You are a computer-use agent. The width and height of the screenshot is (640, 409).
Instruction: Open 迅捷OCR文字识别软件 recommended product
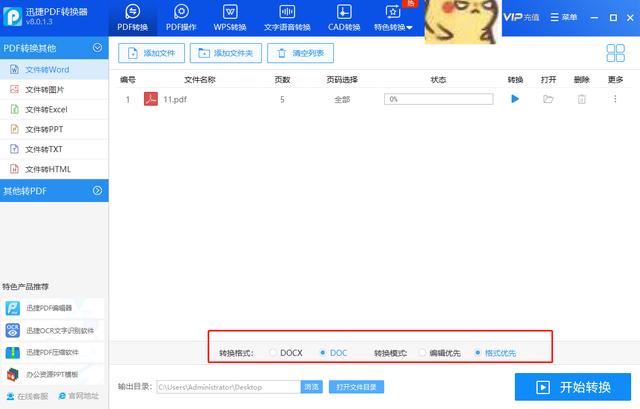(52, 330)
